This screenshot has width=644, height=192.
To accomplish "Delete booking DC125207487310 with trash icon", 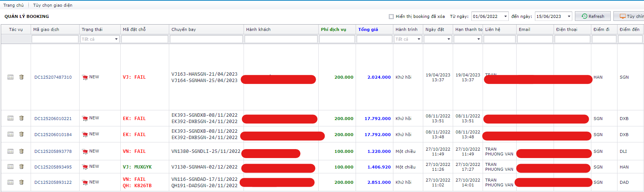I will [x=21, y=77].
